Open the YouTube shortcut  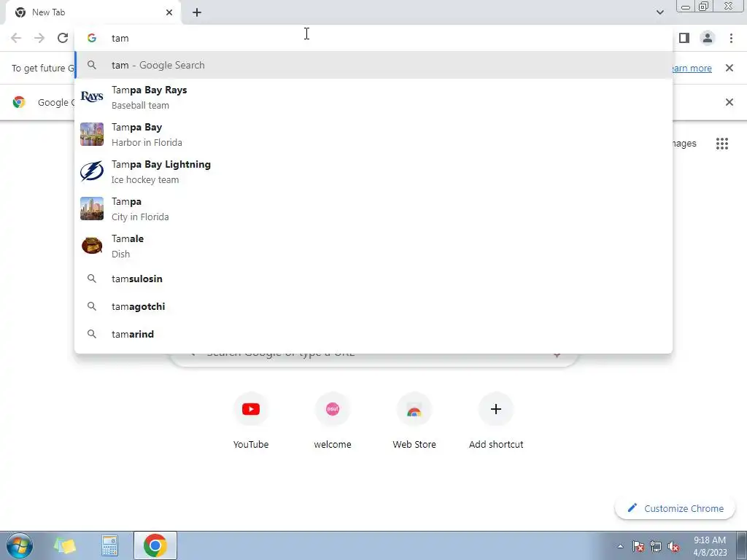click(251, 421)
